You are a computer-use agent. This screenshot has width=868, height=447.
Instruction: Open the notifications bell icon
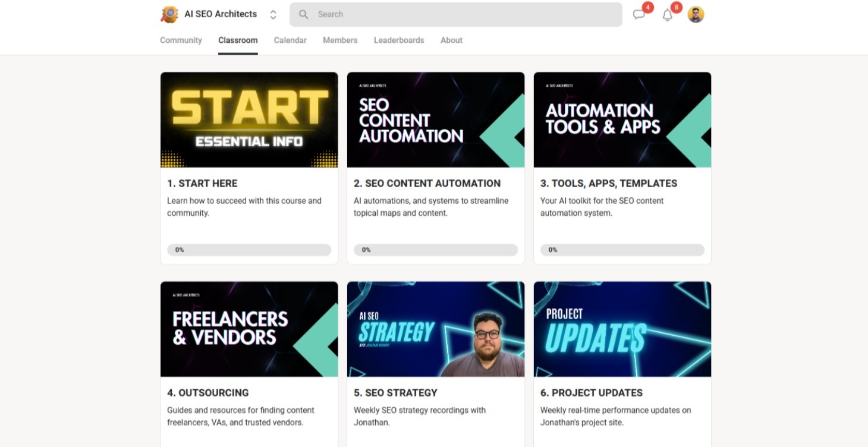tap(668, 15)
